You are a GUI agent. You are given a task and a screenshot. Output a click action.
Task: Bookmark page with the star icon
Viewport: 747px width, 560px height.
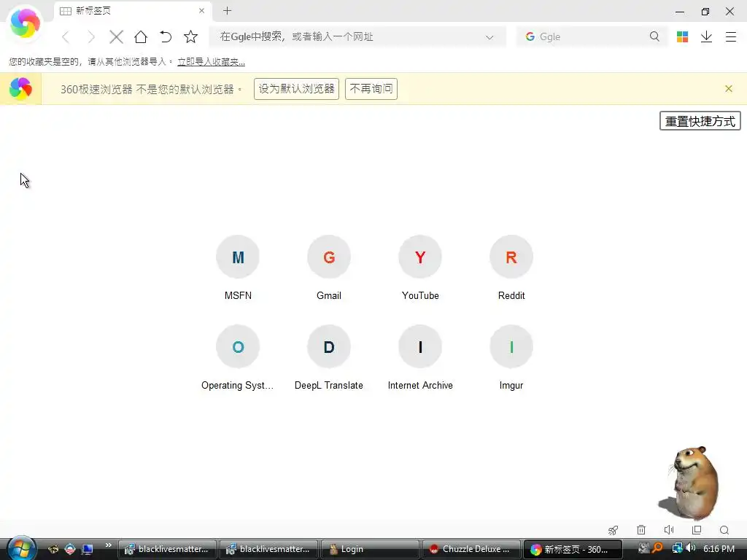point(190,36)
